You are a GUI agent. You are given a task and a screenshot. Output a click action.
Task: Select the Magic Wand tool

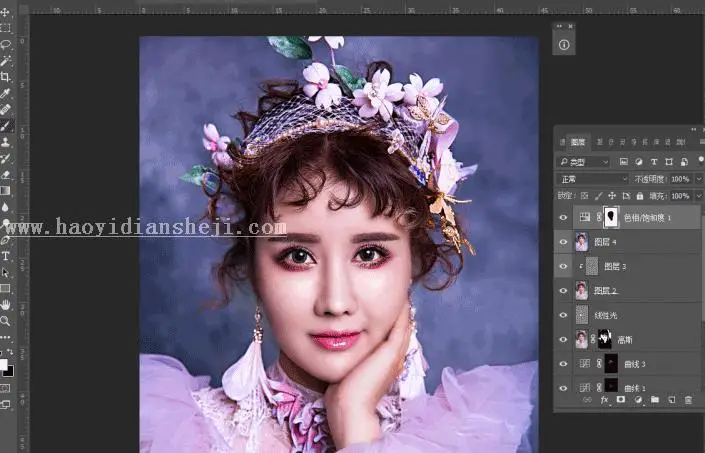click(x=5, y=61)
